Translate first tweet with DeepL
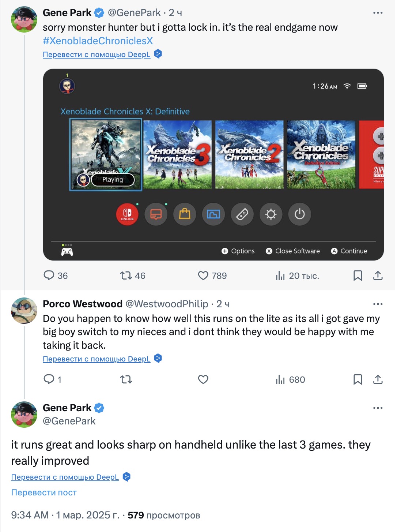The width and height of the screenshot is (397, 532). coord(97,55)
